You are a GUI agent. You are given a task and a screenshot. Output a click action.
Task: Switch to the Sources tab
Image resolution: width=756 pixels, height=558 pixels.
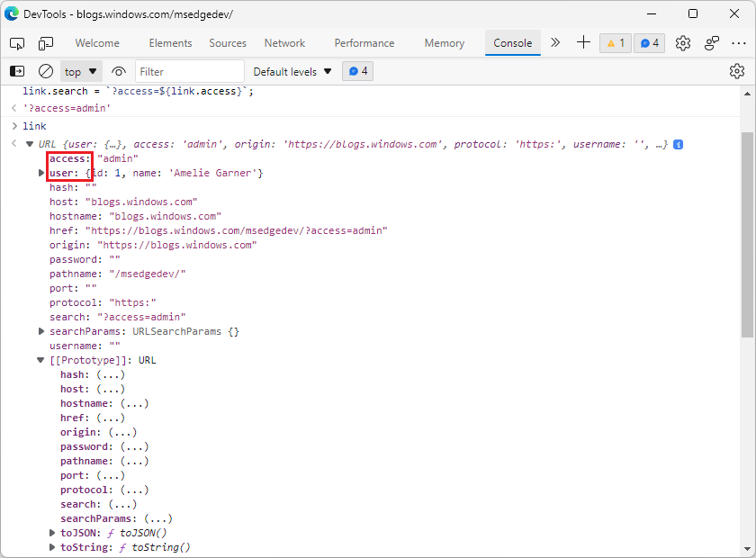click(228, 43)
